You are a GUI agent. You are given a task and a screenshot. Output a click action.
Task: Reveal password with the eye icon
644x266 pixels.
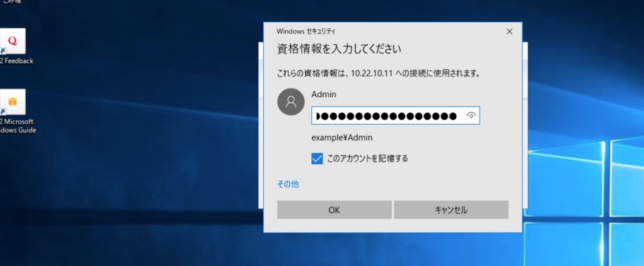471,116
